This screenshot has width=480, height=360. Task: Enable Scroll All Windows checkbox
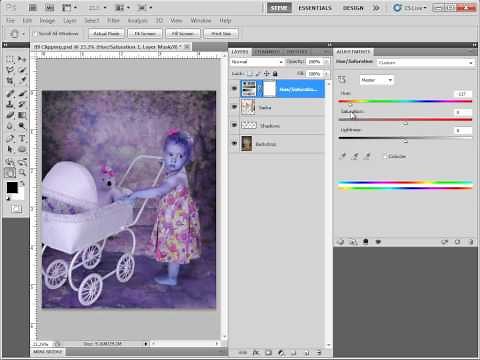[35, 34]
